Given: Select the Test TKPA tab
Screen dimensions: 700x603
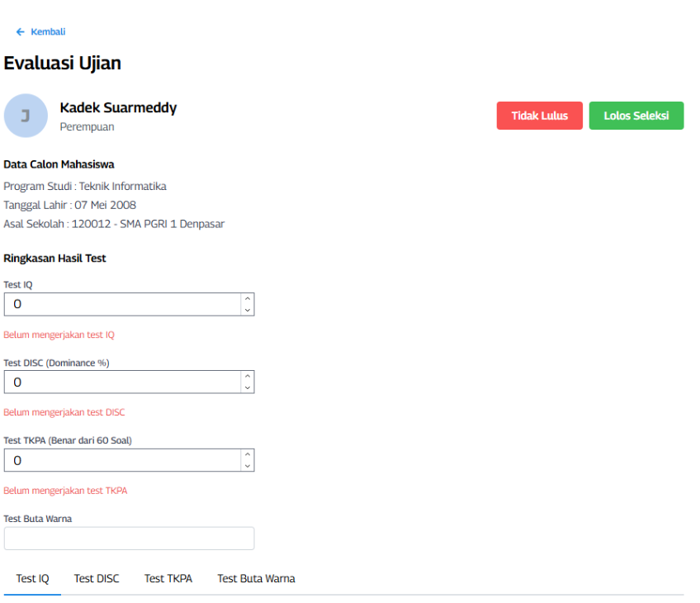Looking at the screenshot, I should 168,579.
